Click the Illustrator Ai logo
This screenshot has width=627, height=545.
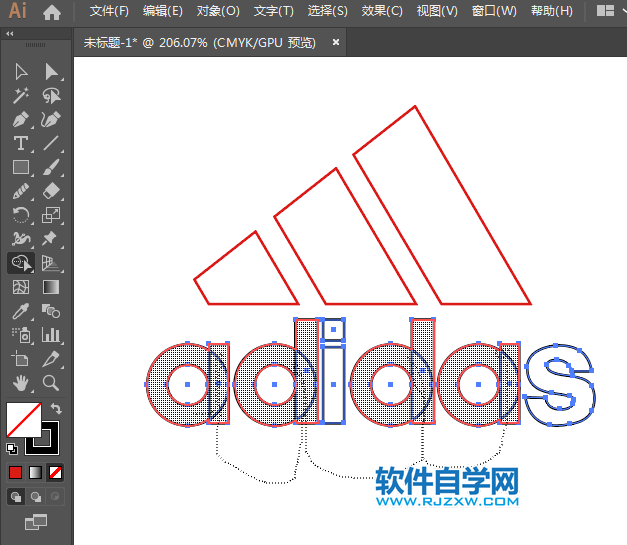pos(18,11)
